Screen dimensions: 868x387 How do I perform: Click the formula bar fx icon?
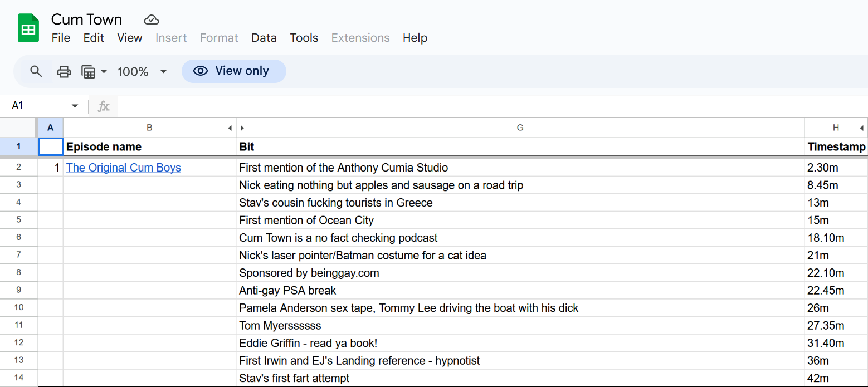tap(104, 106)
